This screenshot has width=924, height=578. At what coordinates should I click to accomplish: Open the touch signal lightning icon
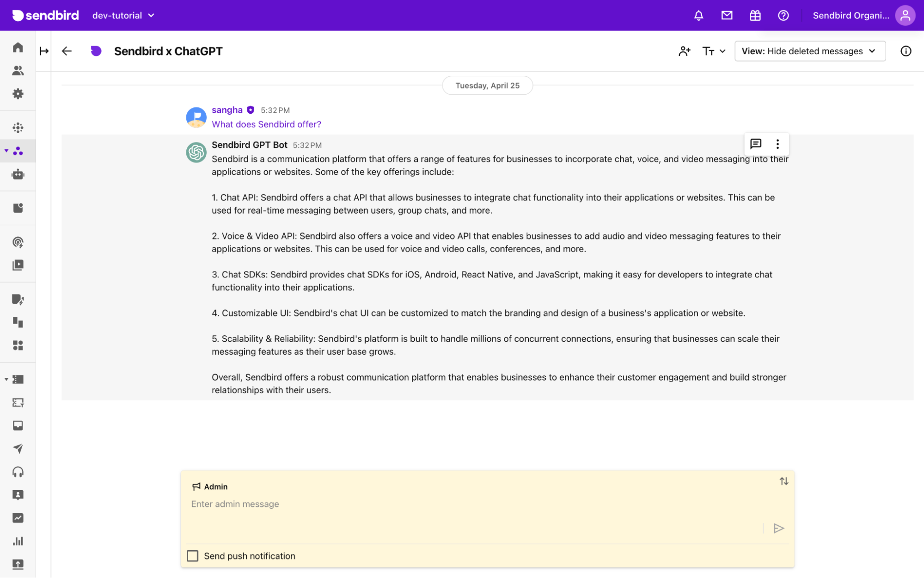[x=18, y=242]
